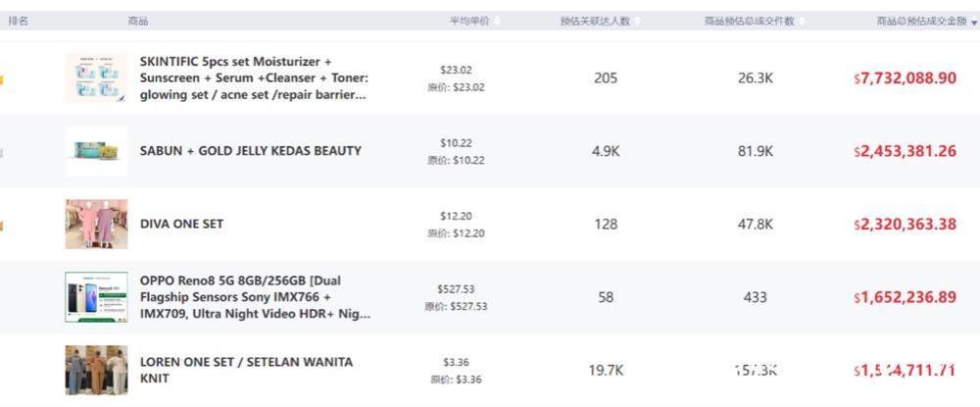This screenshot has width=980, height=407.
Task: Open DIVA ONE SET product title
Action: (182, 224)
